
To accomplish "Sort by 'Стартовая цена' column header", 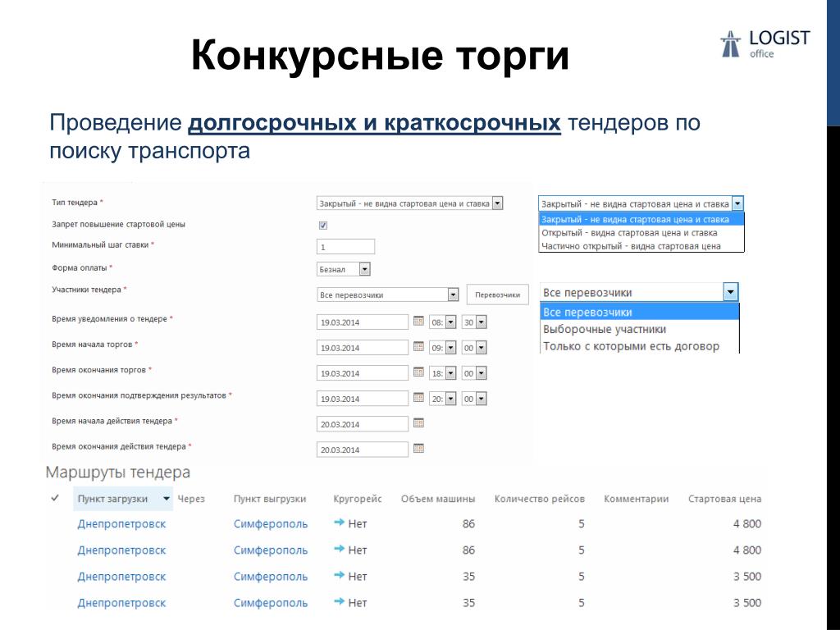I will click(x=724, y=499).
